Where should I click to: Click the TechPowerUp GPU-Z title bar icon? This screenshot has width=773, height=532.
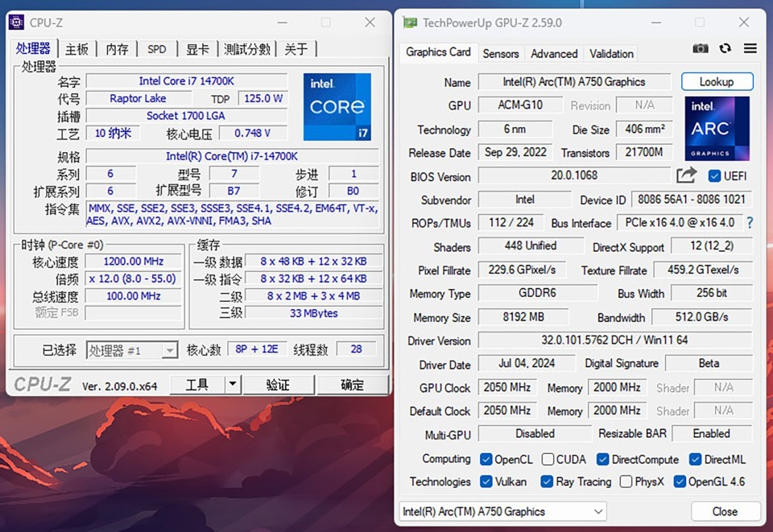[x=409, y=23]
